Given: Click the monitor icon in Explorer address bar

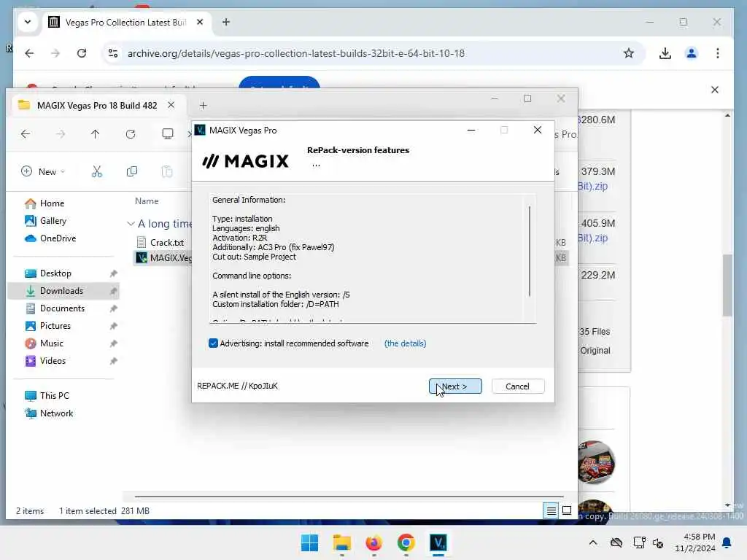Looking at the screenshot, I should pos(167,134).
